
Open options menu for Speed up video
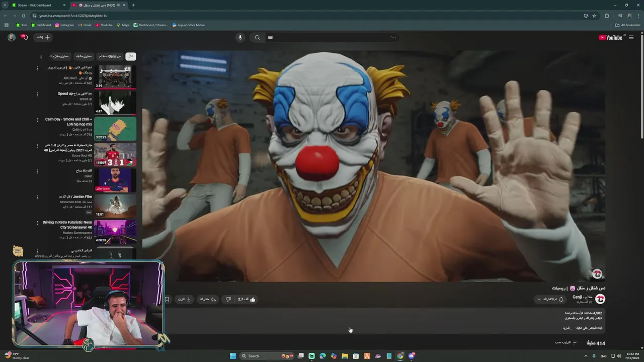pyautogui.click(x=37, y=94)
